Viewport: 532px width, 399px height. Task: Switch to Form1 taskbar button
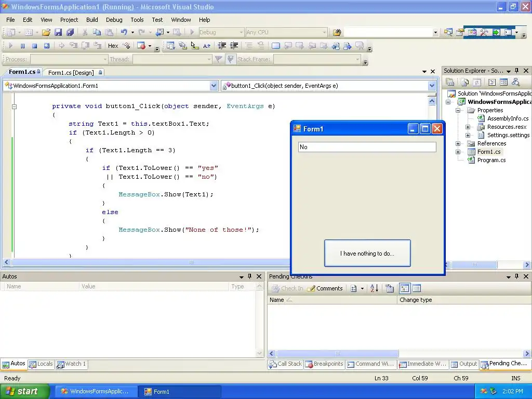(179, 392)
